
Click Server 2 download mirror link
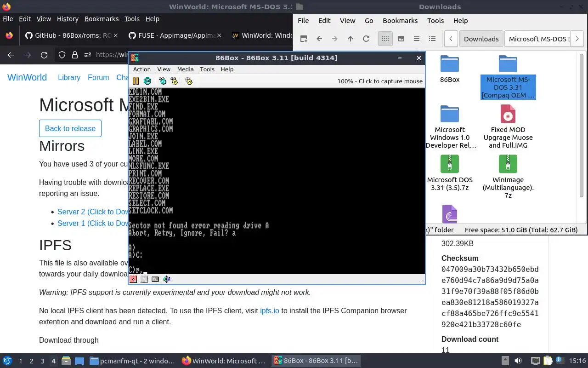click(92, 212)
